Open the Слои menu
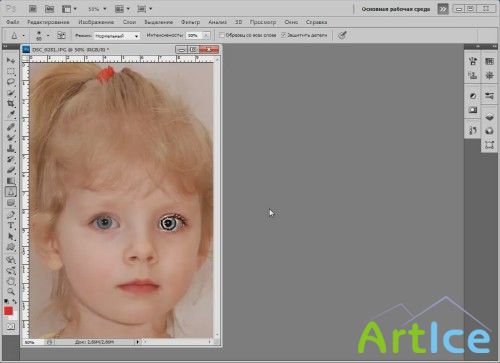The height and width of the screenshot is (363, 500). [x=129, y=22]
